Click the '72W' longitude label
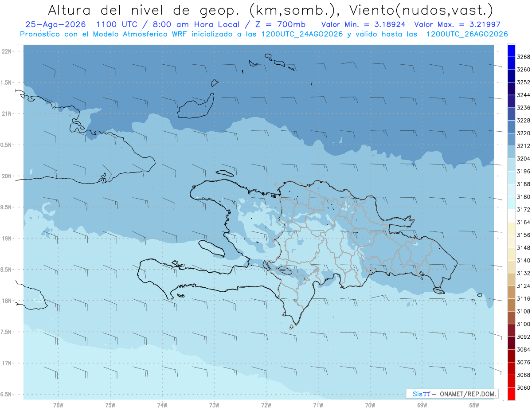The width and height of the screenshot is (532, 411). click(266, 405)
